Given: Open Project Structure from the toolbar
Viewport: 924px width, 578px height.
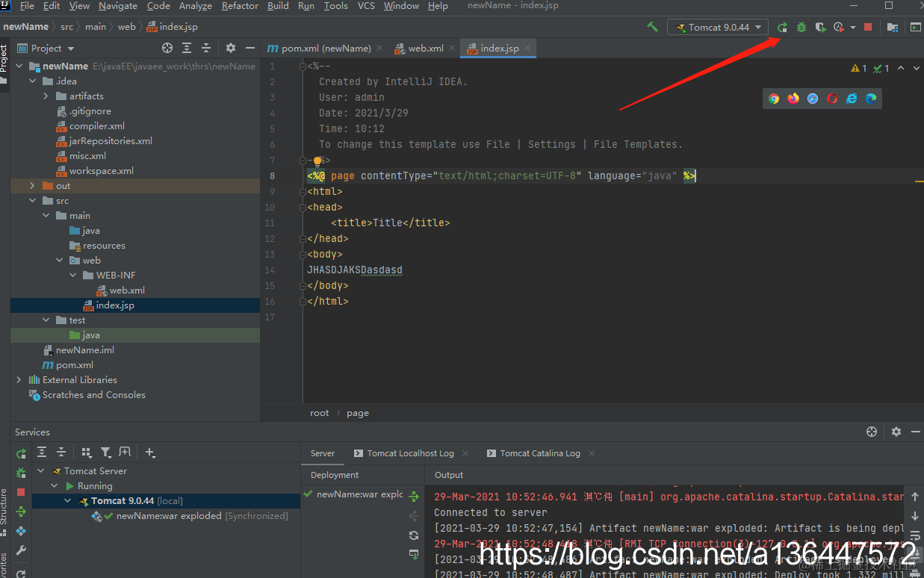Looking at the screenshot, I should pos(893,27).
